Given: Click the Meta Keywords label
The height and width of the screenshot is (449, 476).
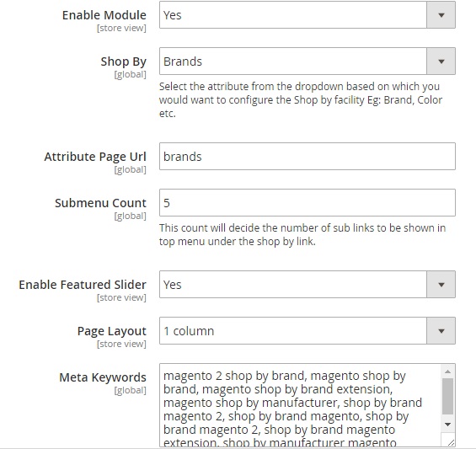Looking at the screenshot, I should [103, 377].
